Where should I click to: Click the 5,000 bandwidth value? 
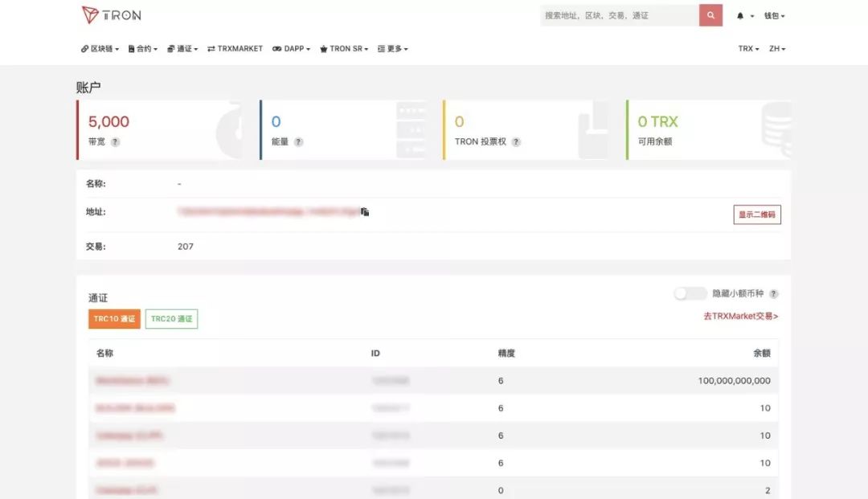(108, 121)
